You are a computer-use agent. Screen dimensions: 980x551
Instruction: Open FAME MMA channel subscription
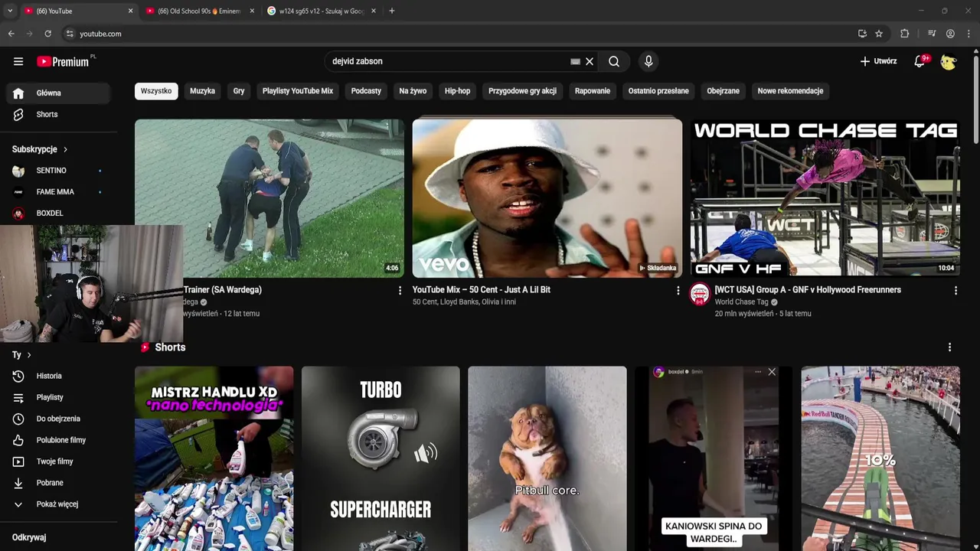tap(59, 192)
